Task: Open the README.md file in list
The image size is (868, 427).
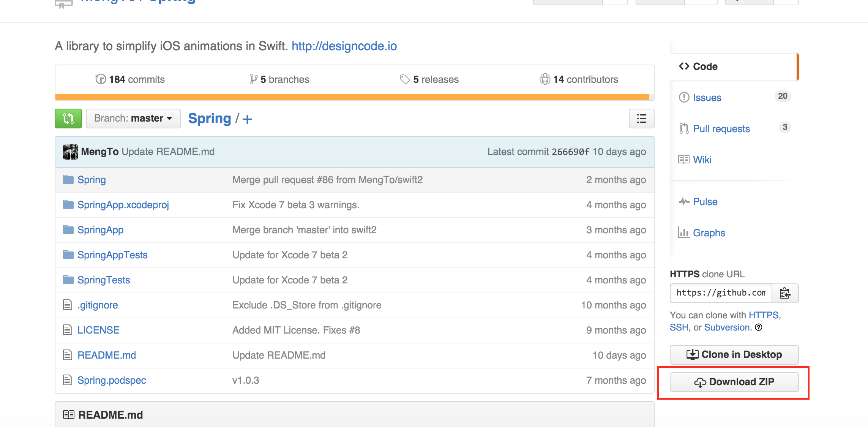Action: (x=107, y=355)
